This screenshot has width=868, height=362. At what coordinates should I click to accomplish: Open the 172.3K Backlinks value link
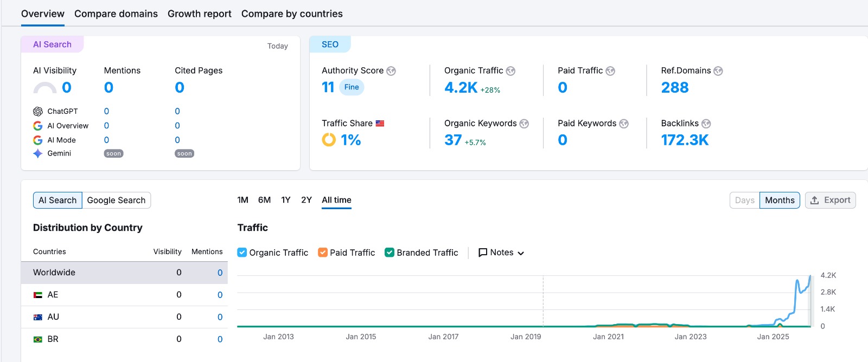pos(685,140)
